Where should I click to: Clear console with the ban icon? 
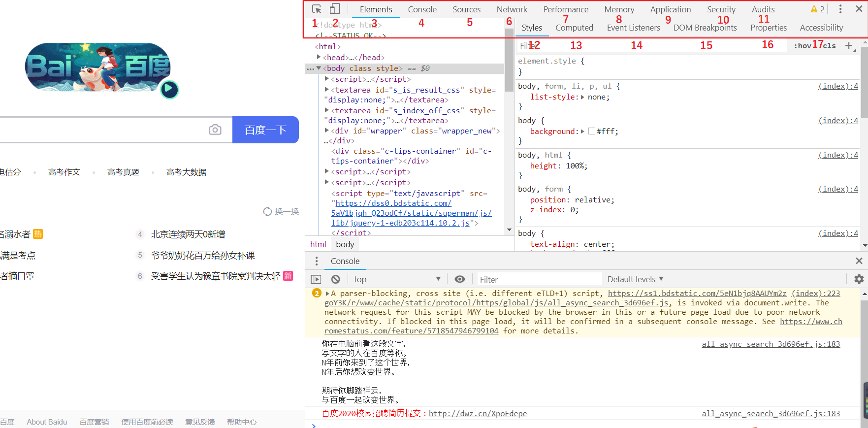click(336, 279)
